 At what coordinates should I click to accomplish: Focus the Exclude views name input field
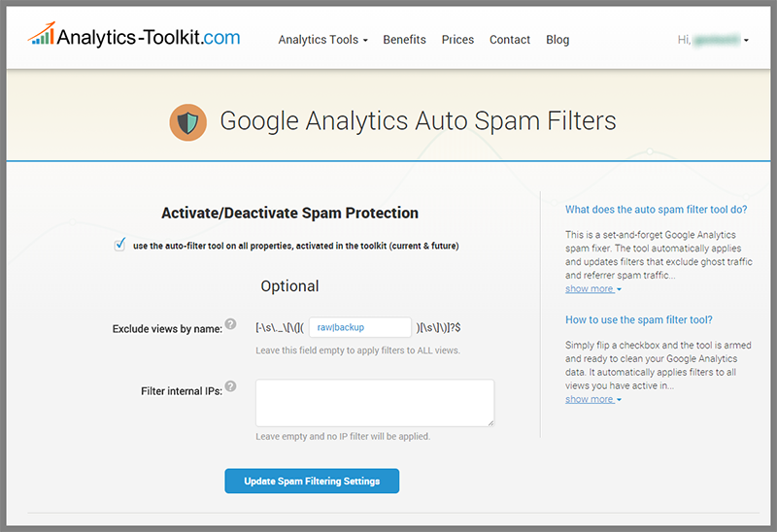point(360,327)
